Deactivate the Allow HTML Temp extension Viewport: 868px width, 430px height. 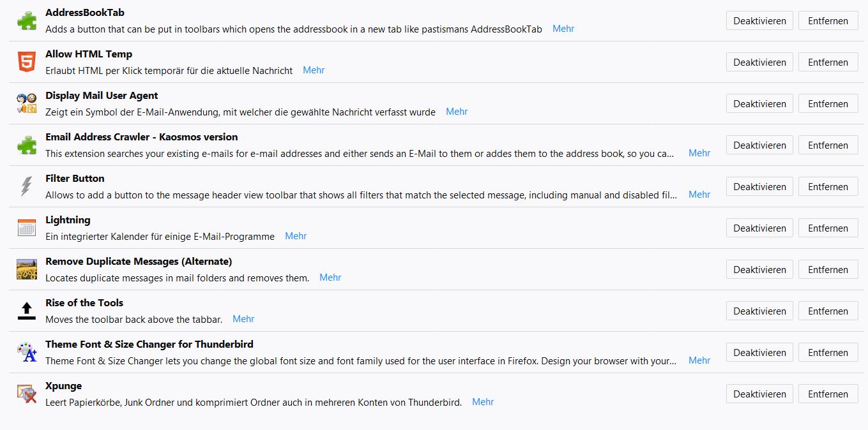(x=759, y=63)
